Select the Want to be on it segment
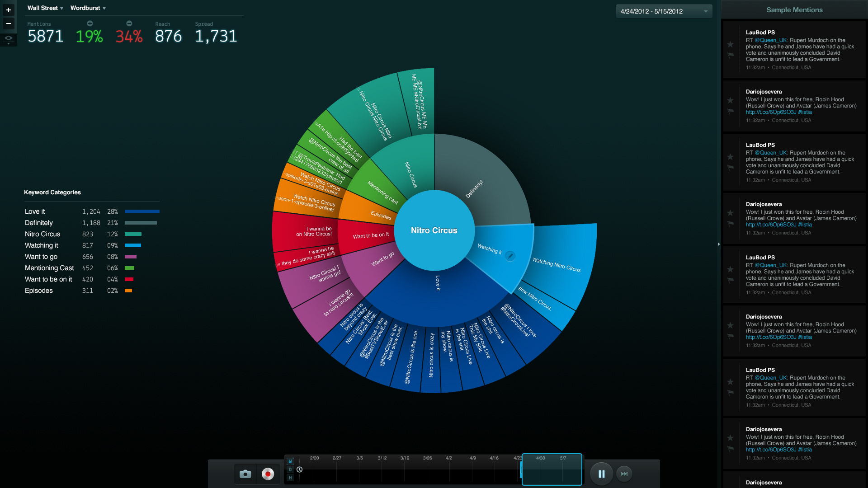 368,236
